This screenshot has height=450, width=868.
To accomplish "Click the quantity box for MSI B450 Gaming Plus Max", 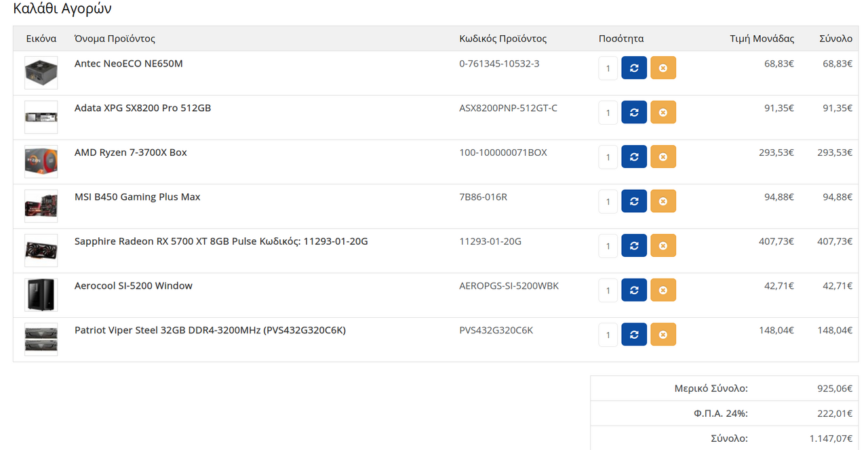I will point(608,201).
